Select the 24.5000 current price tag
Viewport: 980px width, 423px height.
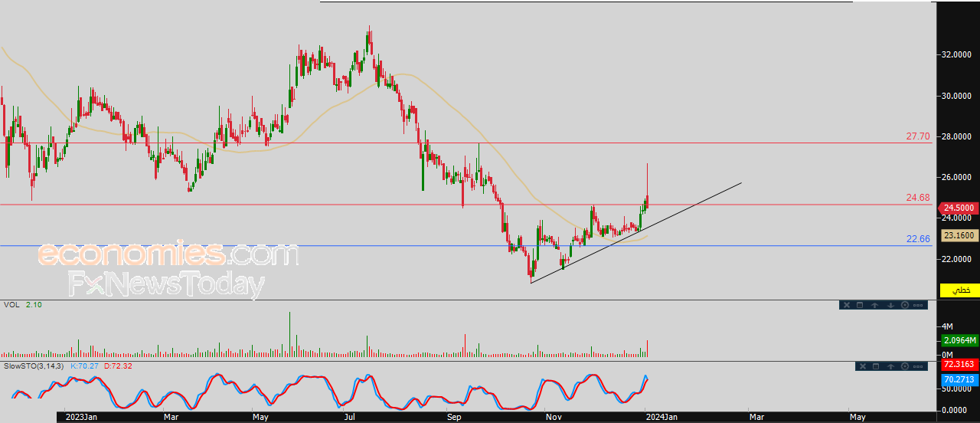click(x=958, y=208)
